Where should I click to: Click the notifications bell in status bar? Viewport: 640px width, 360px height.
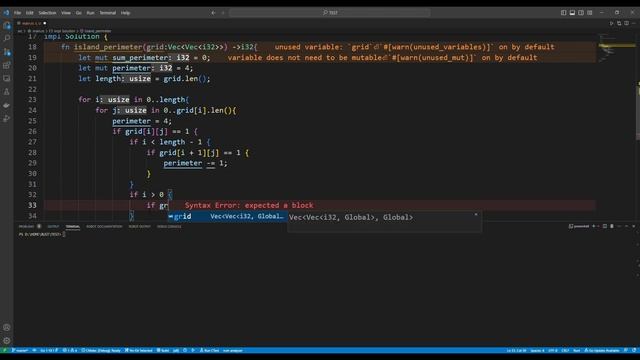click(634, 350)
